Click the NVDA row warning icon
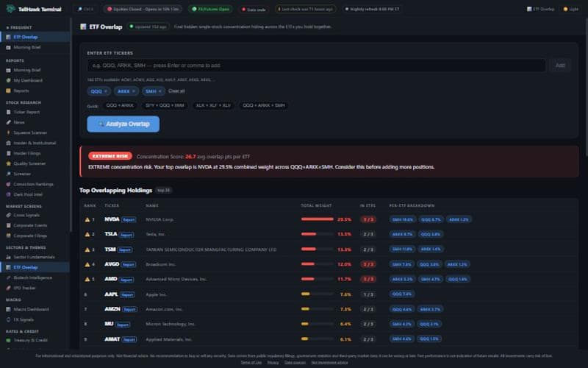Screen dimensions: 588x368 (x=87, y=219)
